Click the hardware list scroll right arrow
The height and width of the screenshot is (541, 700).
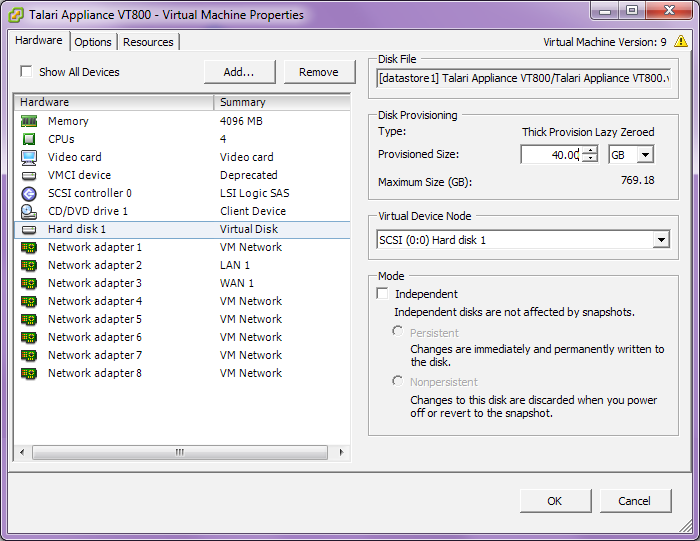(x=341, y=452)
